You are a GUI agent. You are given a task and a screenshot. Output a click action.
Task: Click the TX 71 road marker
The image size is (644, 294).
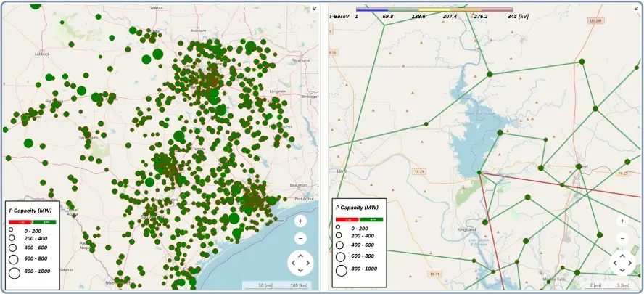click(x=434, y=274)
